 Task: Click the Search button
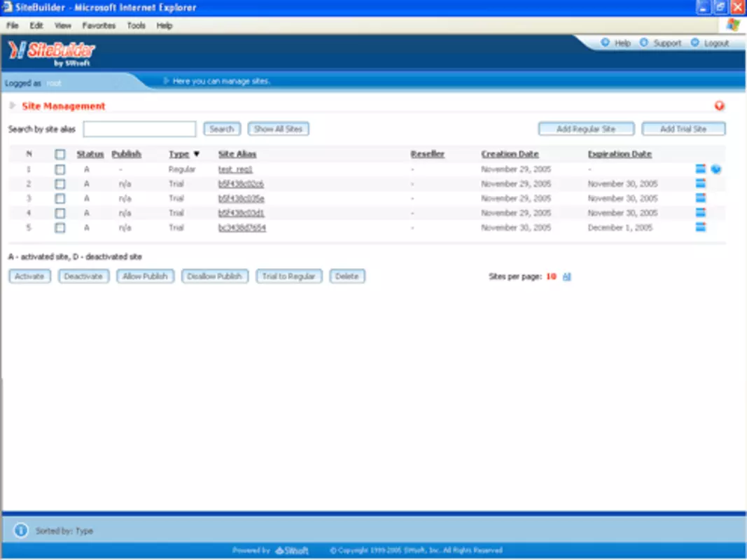(222, 129)
